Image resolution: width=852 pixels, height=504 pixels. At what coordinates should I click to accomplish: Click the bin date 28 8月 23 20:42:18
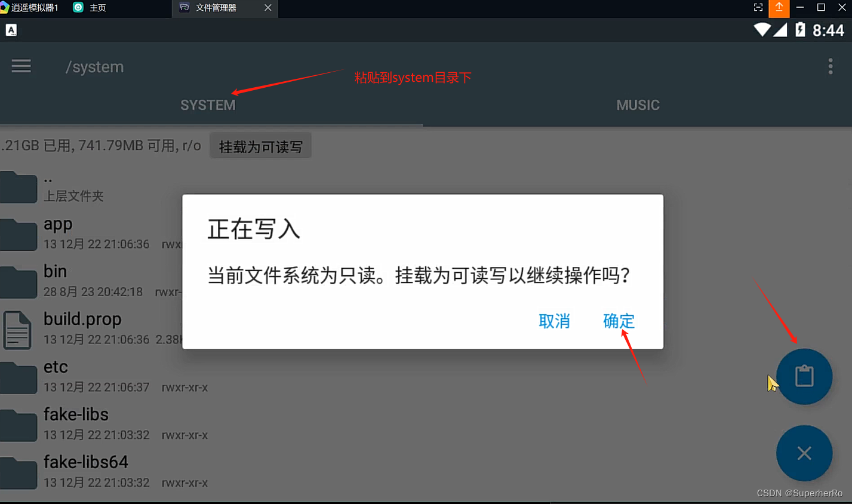(x=93, y=292)
